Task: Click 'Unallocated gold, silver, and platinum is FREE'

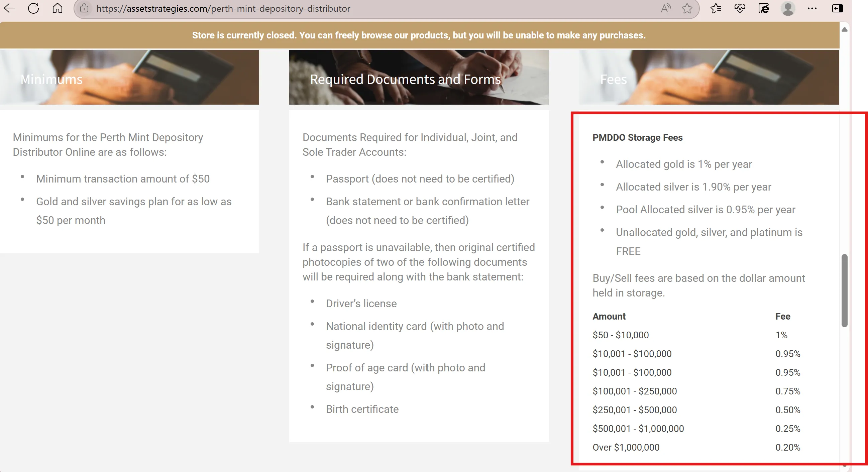Action: coord(709,242)
